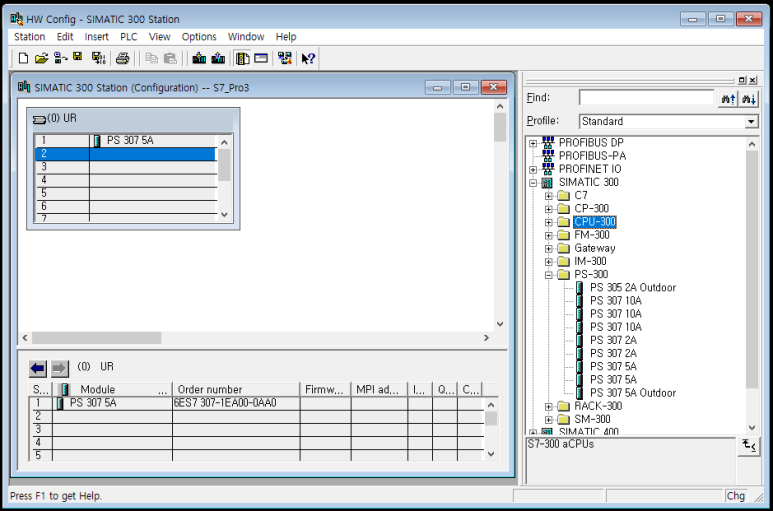The image size is (773, 511).
Task: Open the PLC menu
Action: pyautogui.click(x=129, y=36)
